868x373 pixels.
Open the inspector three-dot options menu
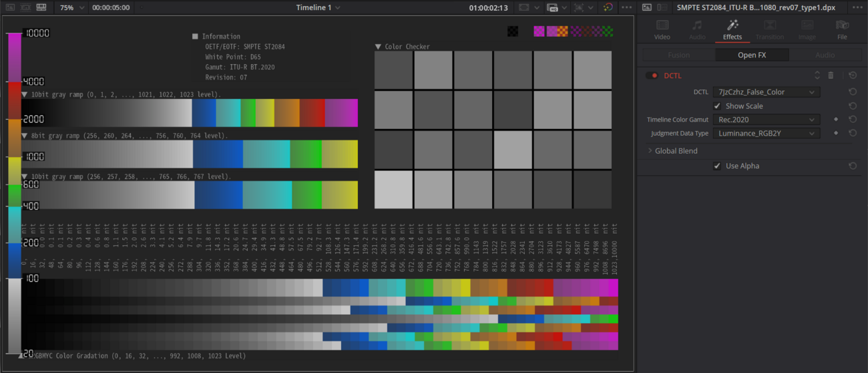tap(857, 7)
